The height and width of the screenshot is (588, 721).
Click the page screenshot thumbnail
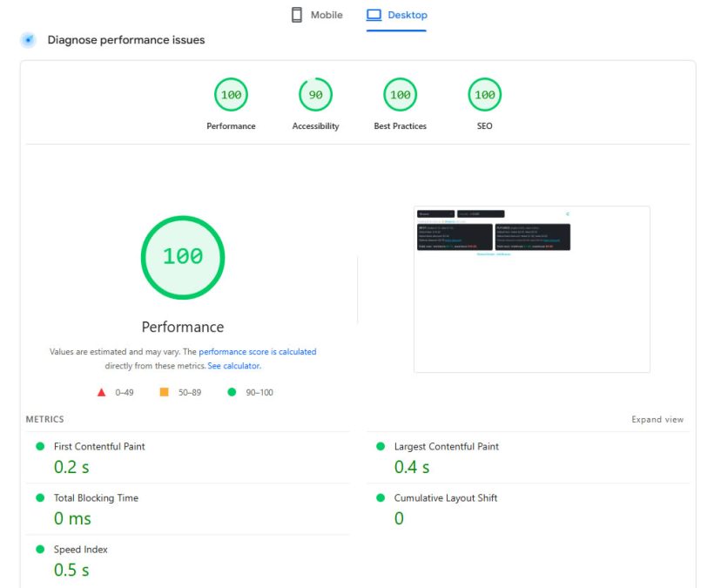(x=532, y=289)
